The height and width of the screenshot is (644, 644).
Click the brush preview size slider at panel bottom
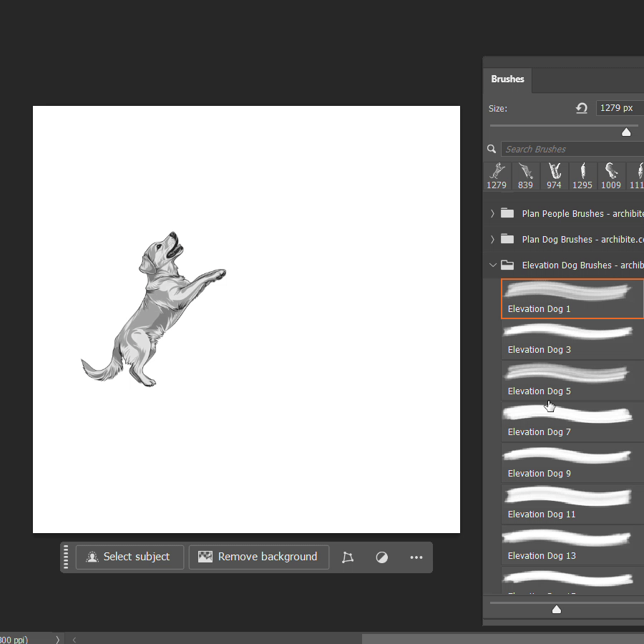(556, 609)
